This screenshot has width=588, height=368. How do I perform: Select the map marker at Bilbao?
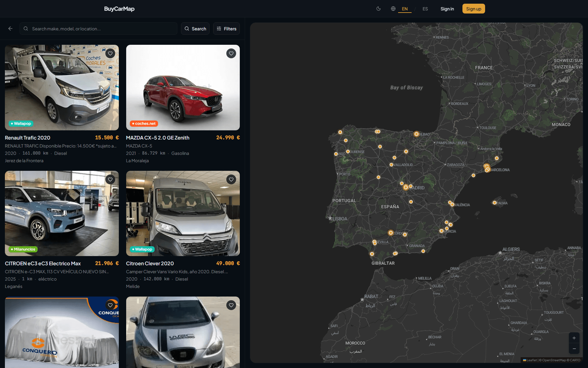point(416,134)
